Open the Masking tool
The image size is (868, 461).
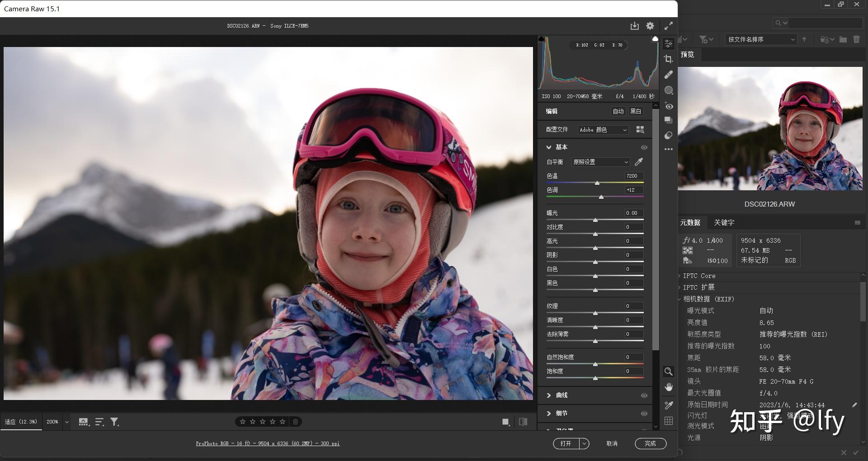pyautogui.click(x=669, y=90)
